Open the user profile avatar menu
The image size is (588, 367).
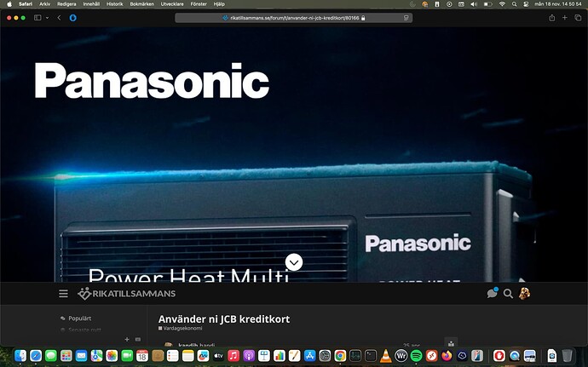pos(525,294)
